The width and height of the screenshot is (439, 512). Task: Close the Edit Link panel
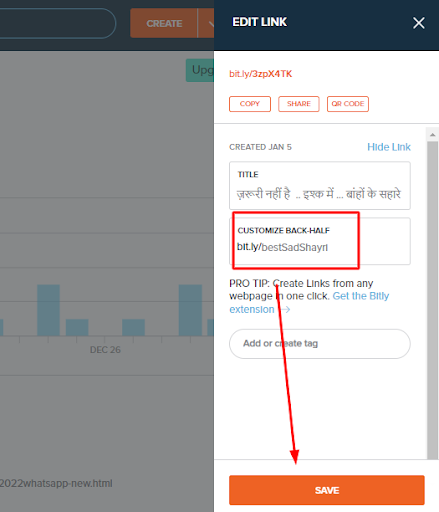419,23
